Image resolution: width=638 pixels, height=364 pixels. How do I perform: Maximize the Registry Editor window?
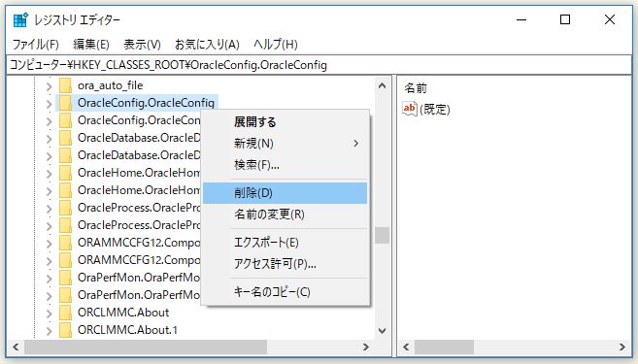[x=565, y=19]
